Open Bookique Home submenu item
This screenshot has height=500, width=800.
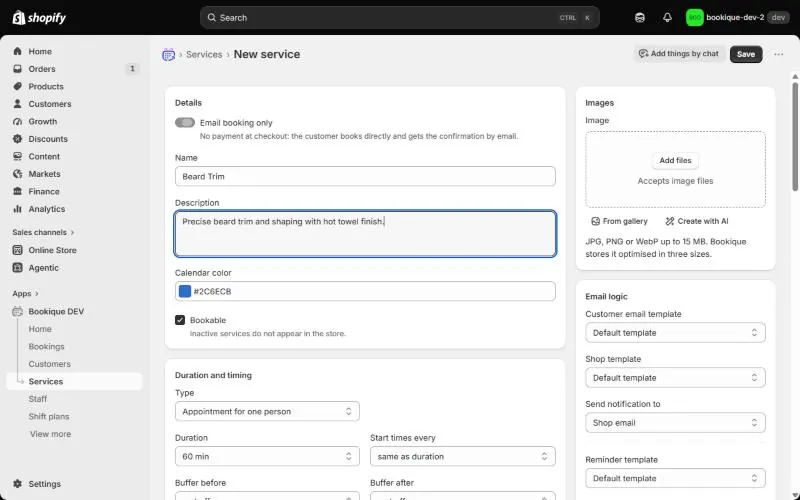[x=40, y=329]
